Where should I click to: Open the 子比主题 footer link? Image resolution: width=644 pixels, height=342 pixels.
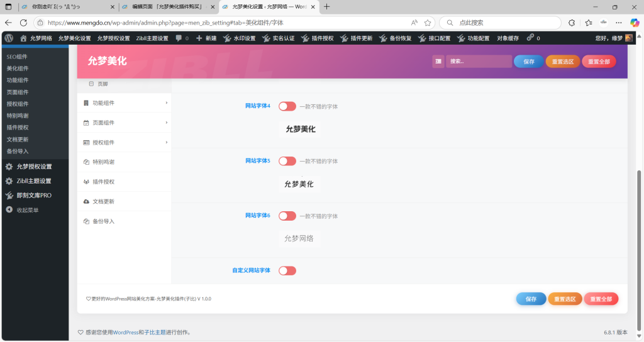(x=155, y=333)
